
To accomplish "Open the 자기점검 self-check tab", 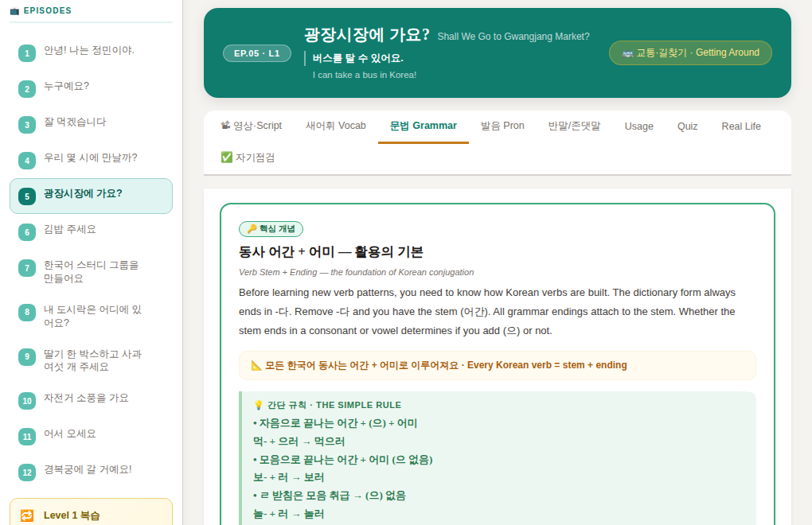I will pos(248,157).
